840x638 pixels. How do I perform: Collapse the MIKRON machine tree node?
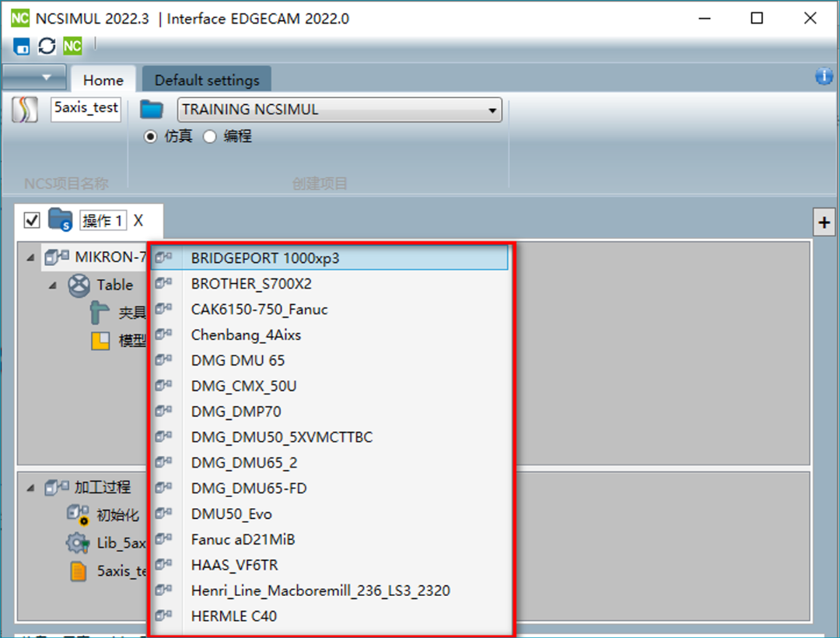[31, 258]
